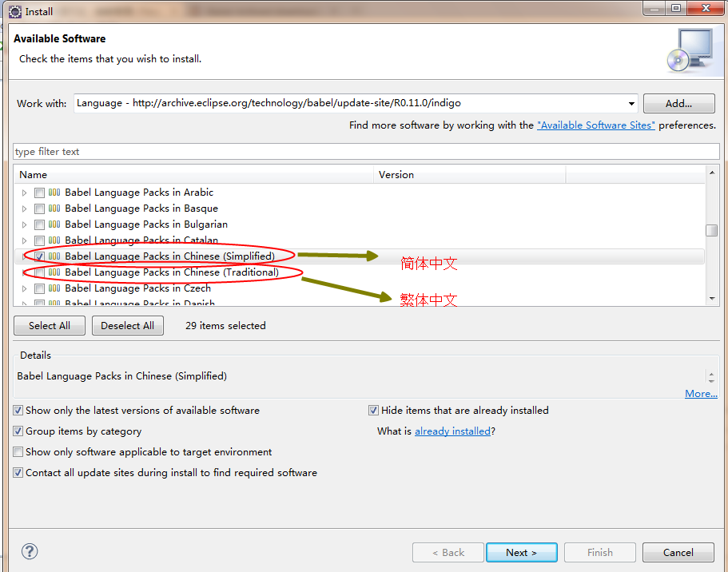Check the Babel Language Packs in Czech checkbox

pos(39,288)
